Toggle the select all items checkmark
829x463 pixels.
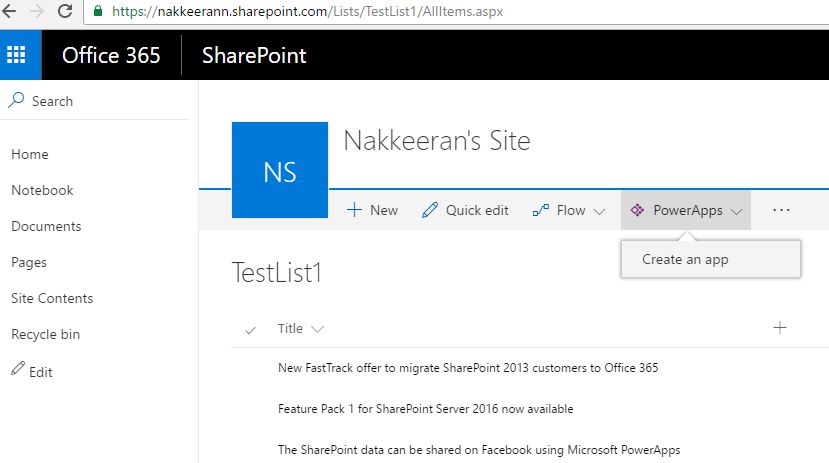point(250,329)
